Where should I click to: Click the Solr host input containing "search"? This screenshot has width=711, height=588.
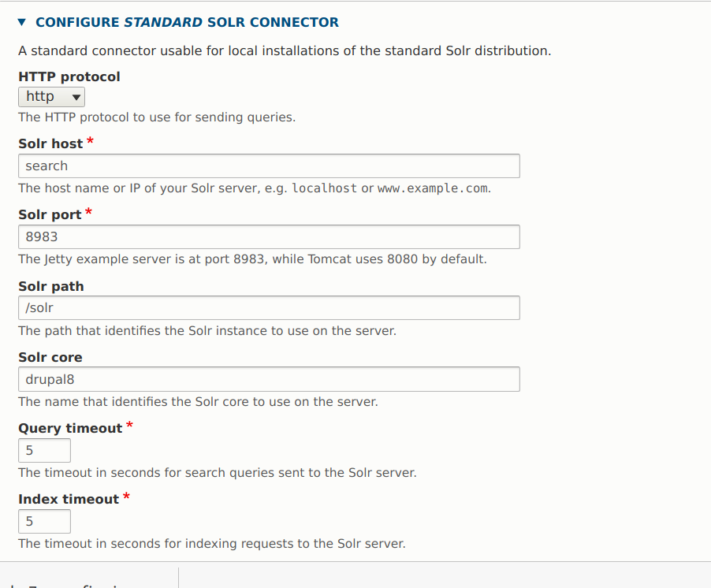click(x=268, y=166)
